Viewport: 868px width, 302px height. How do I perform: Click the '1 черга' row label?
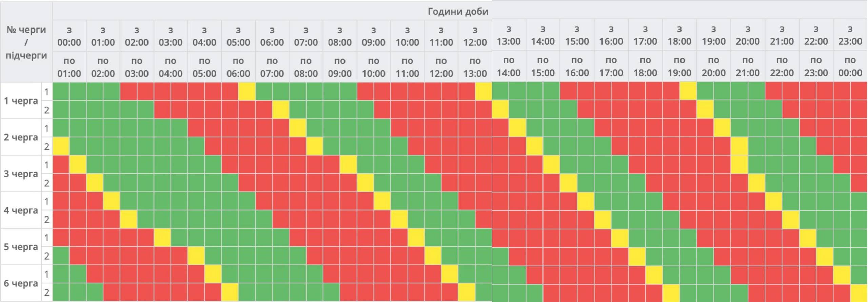[21, 101]
